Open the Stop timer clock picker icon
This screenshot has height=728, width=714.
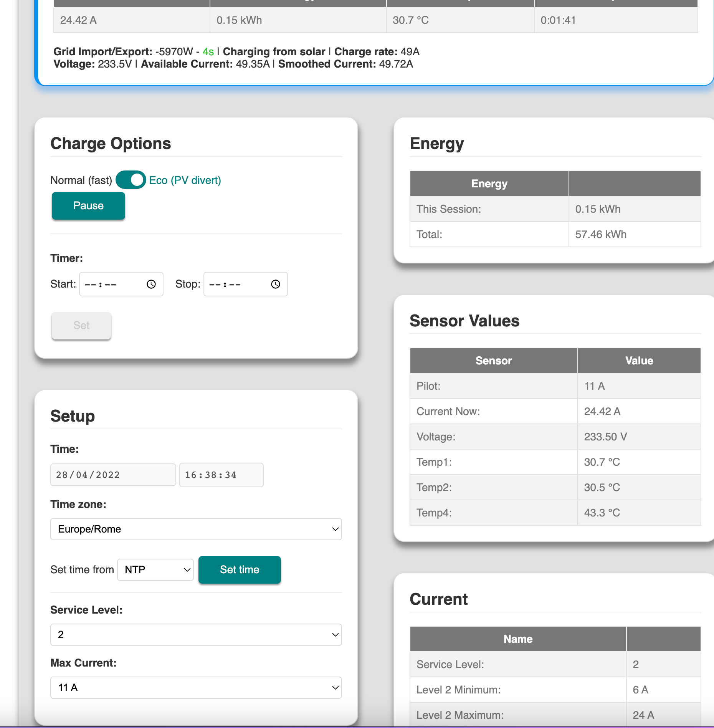click(x=276, y=284)
